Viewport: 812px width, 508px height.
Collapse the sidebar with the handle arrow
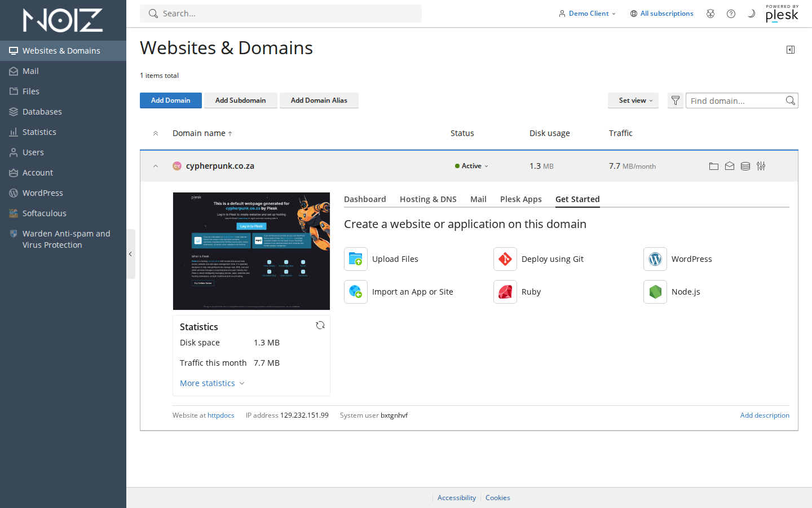click(x=131, y=254)
